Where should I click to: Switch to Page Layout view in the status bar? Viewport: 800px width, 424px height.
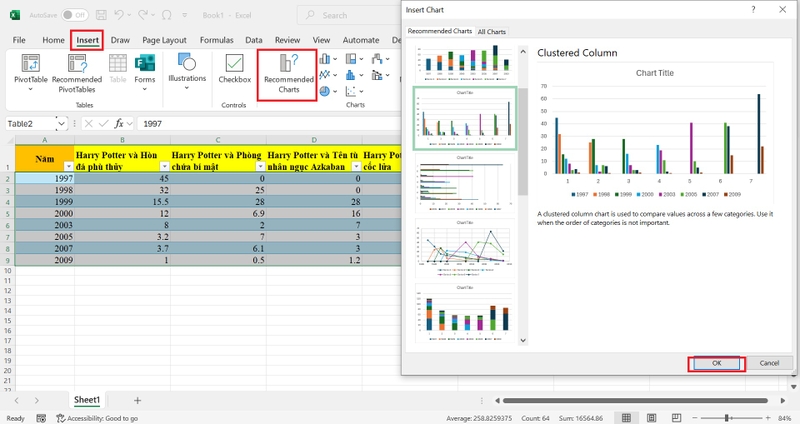click(652, 418)
